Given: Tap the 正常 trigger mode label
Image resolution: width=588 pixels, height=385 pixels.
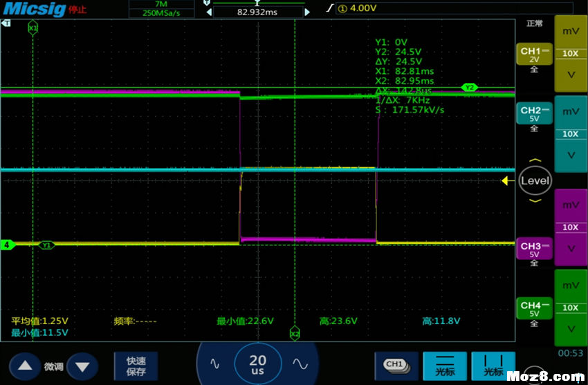Looking at the screenshot, I should click(534, 24).
